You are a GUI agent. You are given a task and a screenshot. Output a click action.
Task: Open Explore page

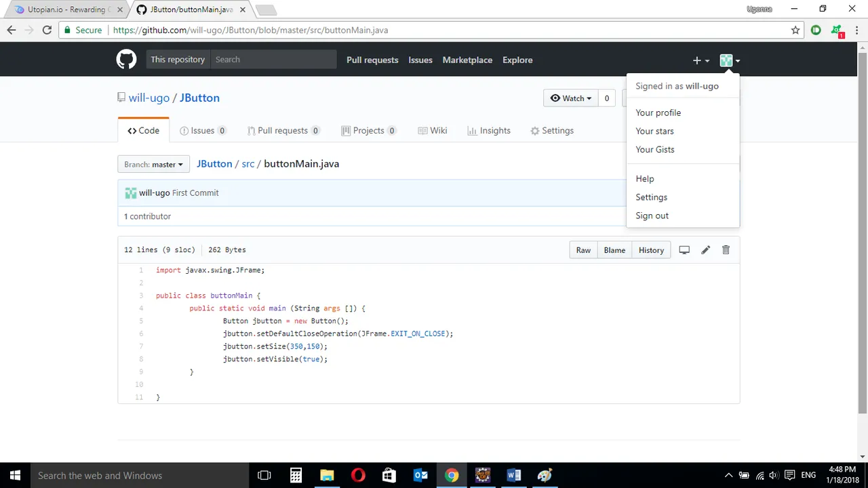(x=517, y=60)
